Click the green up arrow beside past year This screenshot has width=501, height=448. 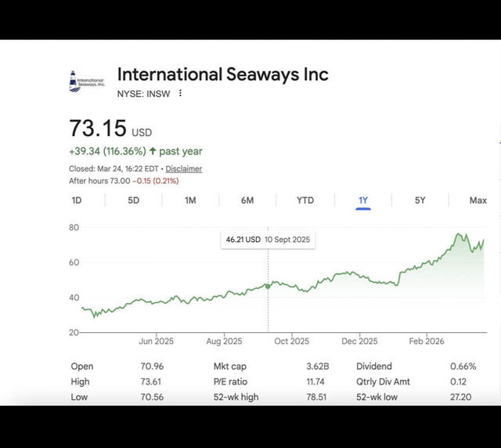click(152, 151)
